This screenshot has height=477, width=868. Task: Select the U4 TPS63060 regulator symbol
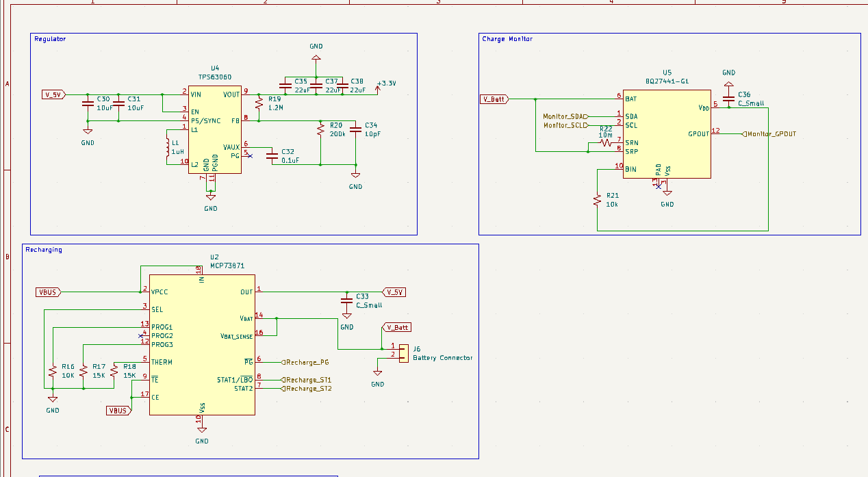[214, 130]
